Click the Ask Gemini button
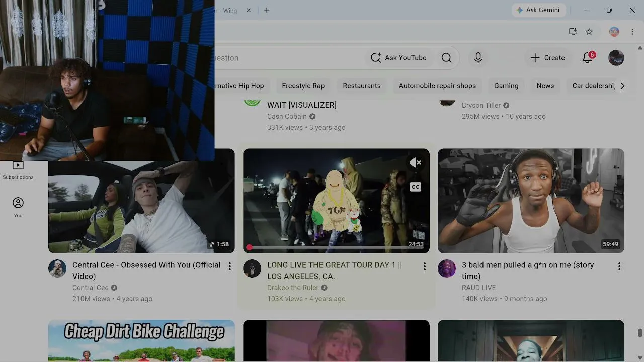Image resolution: width=644 pixels, height=362 pixels. pos(539,10)
